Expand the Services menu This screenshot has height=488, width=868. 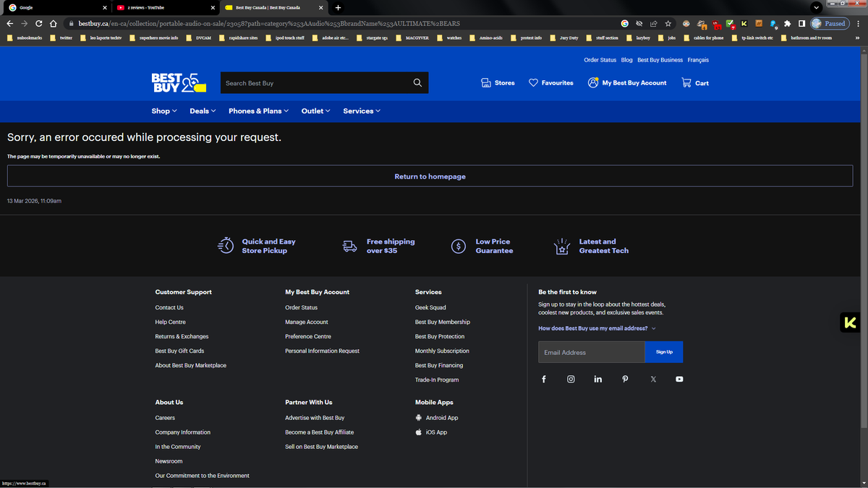tap(362, 111)
